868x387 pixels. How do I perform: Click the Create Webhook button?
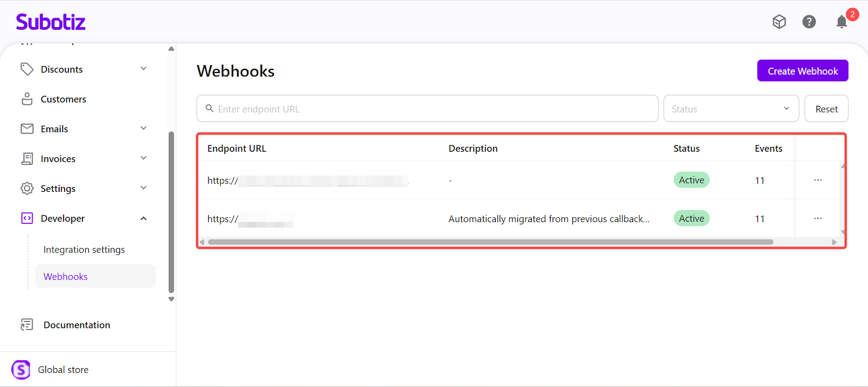point(802,71)
